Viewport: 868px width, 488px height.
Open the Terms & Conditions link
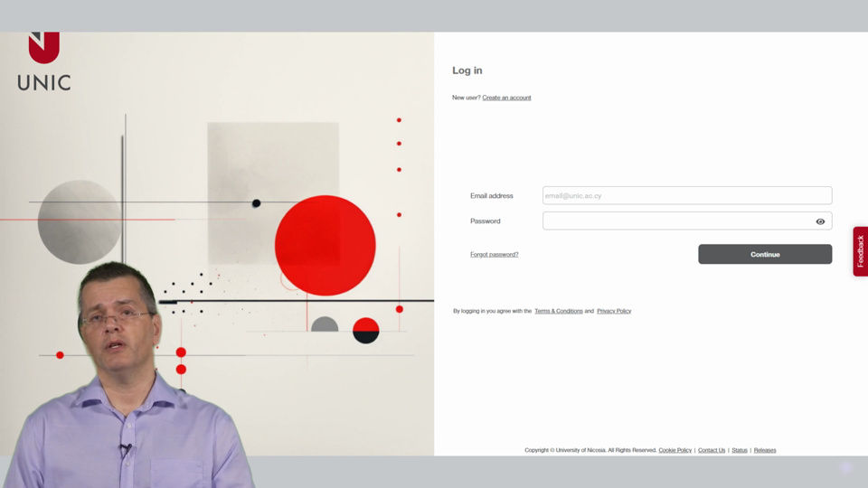click(x=558, y=311)
